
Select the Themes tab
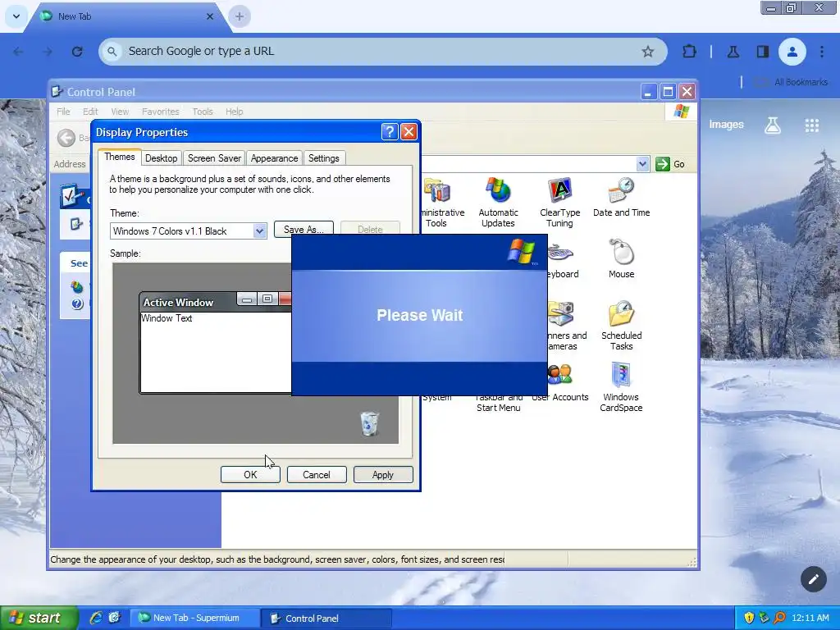coord(120,157)
